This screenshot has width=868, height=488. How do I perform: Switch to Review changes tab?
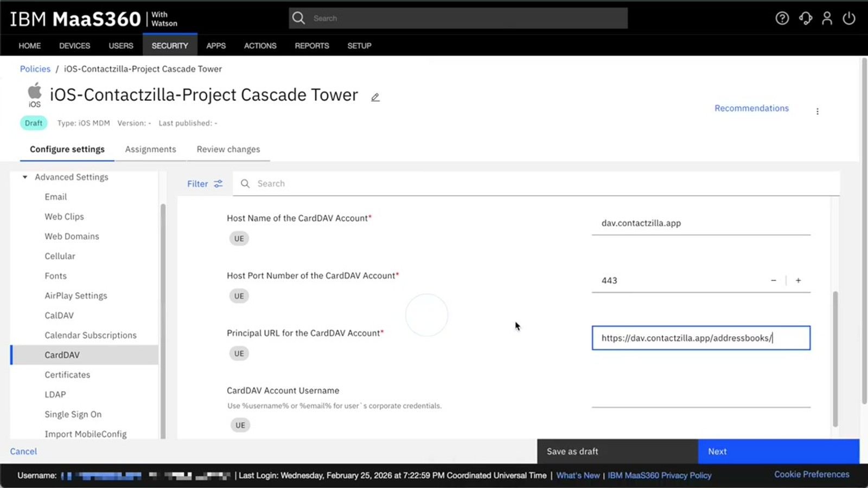click(228, 149)
